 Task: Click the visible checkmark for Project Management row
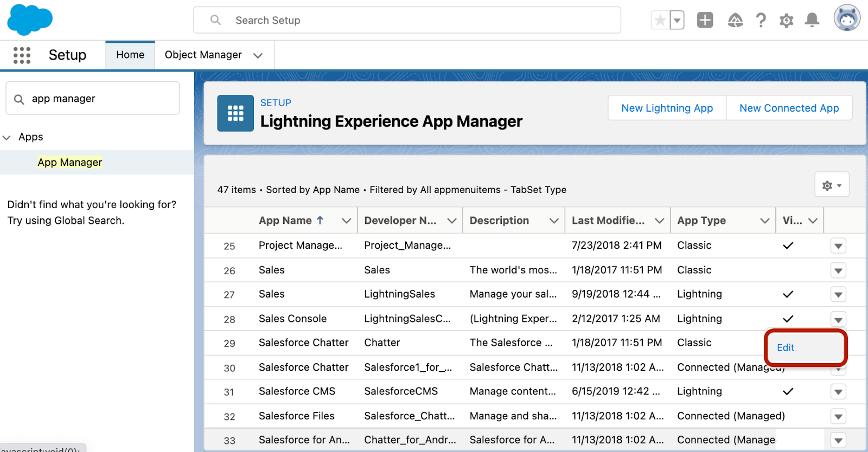[788, 246]
